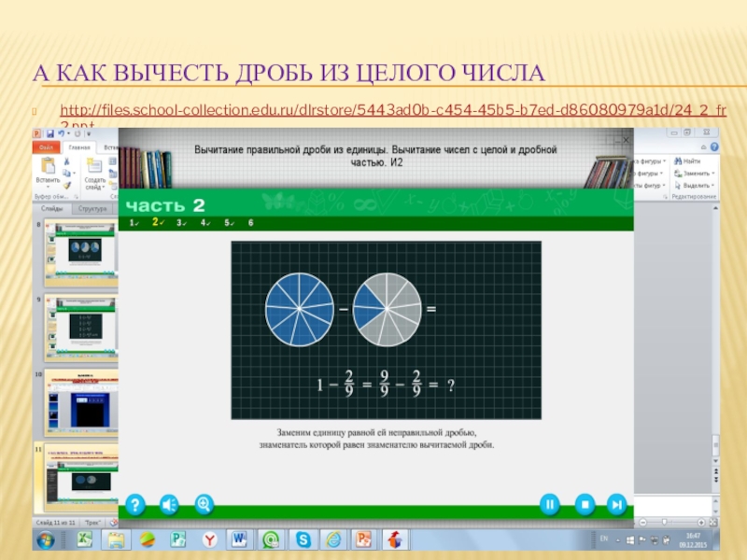The width and height of the screenshot is (747, 560).
Task: Click zoom in plus in status bar
Action: (701, 523)
